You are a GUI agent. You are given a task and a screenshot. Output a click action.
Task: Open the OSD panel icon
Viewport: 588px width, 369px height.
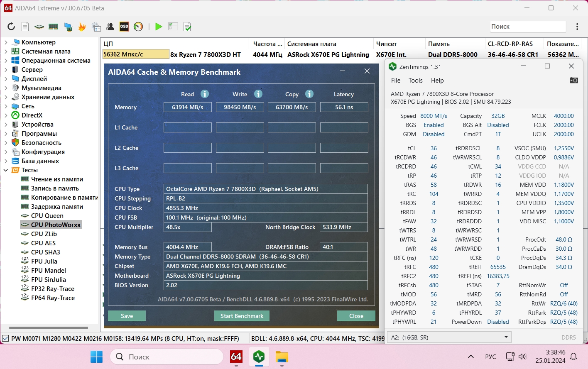[x=124, y=27]
